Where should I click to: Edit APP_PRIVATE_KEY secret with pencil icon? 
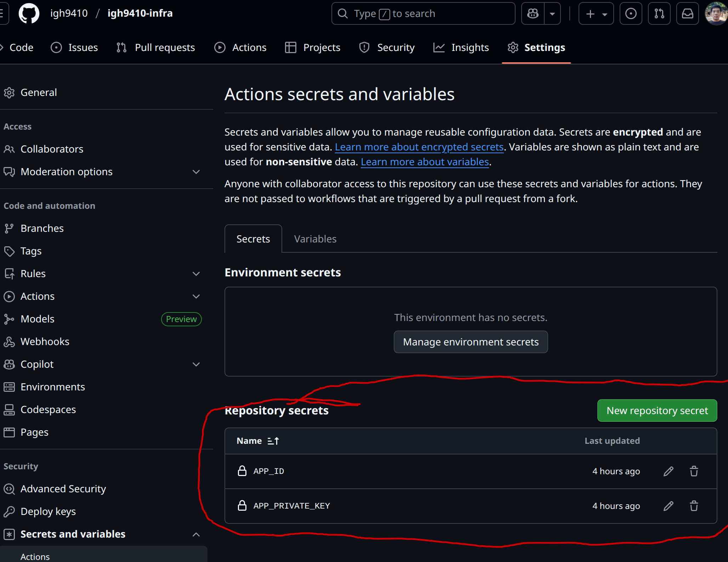(668, 506)
